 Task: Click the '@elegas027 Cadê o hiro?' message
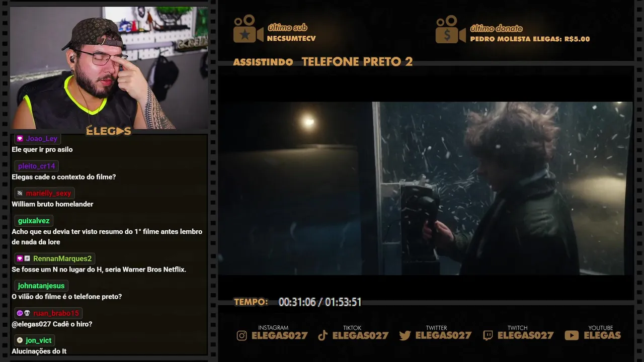tap(52, 324)
